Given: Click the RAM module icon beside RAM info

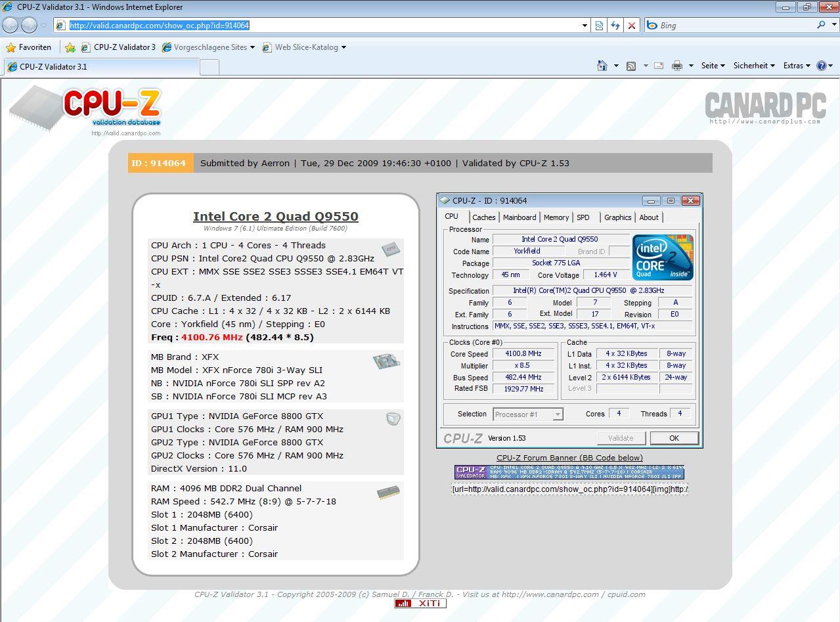Looking at the screenshot, I should 388,493.
